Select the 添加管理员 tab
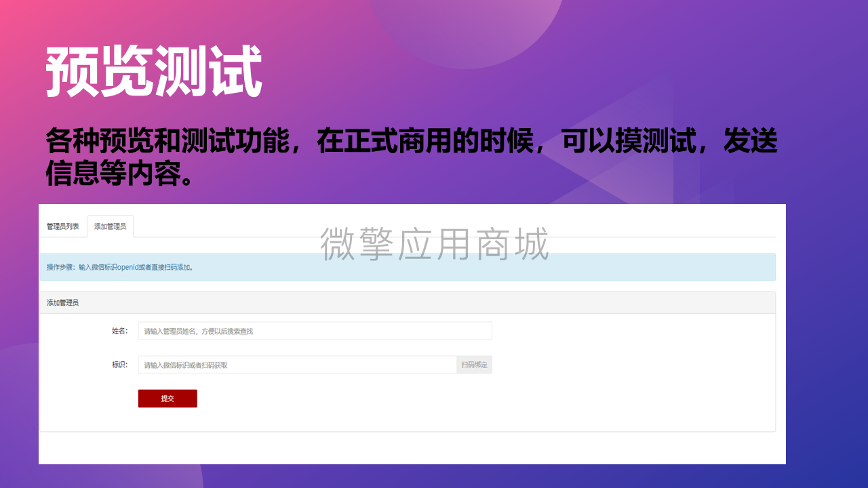 coord(110,226)
